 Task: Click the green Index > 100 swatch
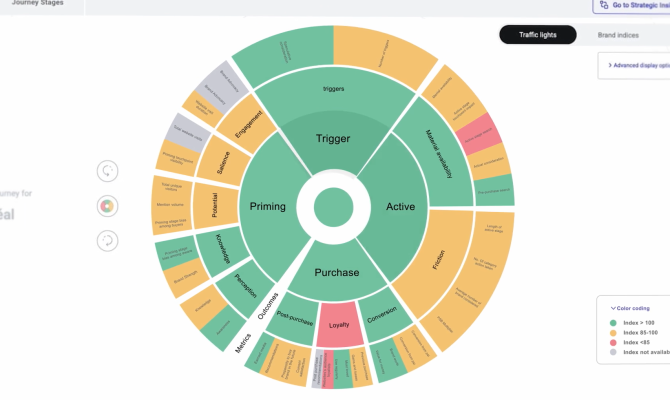(613, 323)
